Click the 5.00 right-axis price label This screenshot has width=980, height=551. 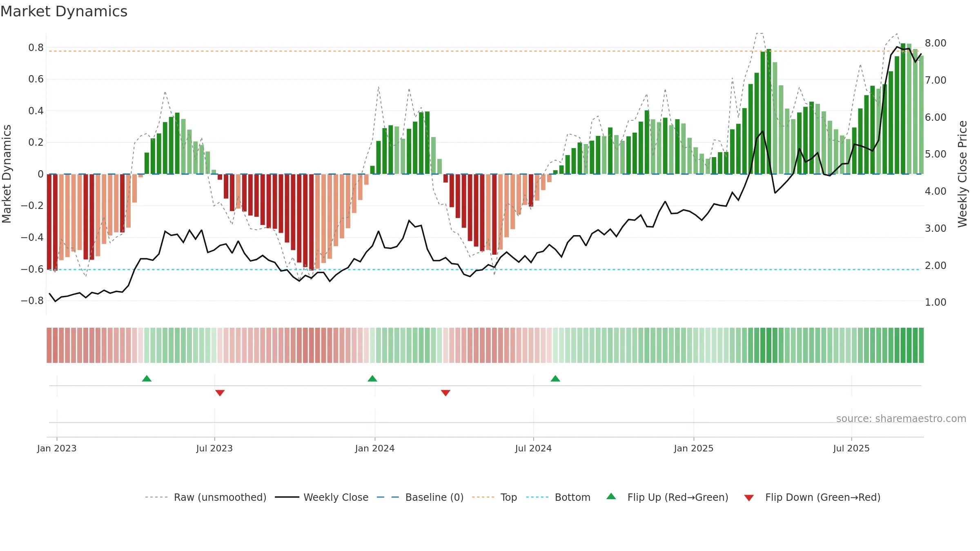pyautogui.click(x=935, y=154)
